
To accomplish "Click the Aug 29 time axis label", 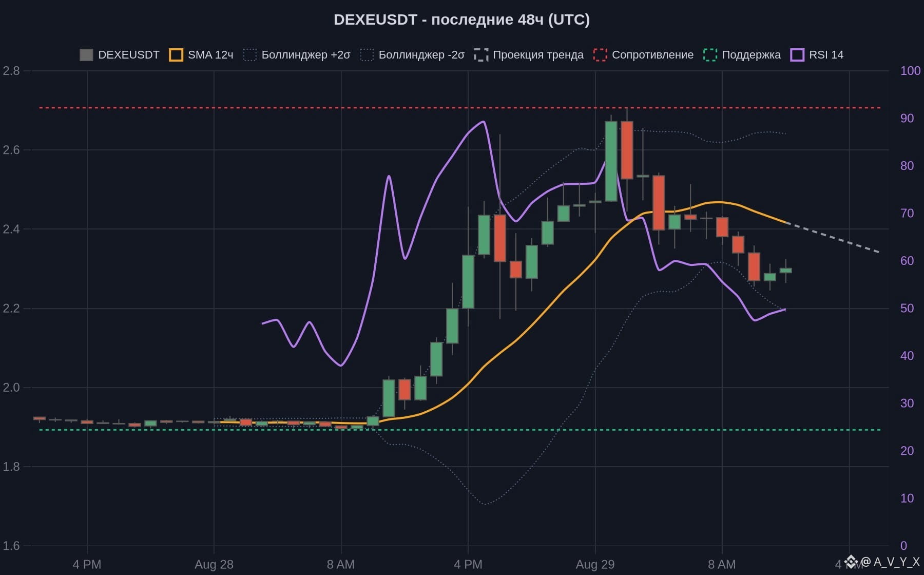I will click(595, 565).
